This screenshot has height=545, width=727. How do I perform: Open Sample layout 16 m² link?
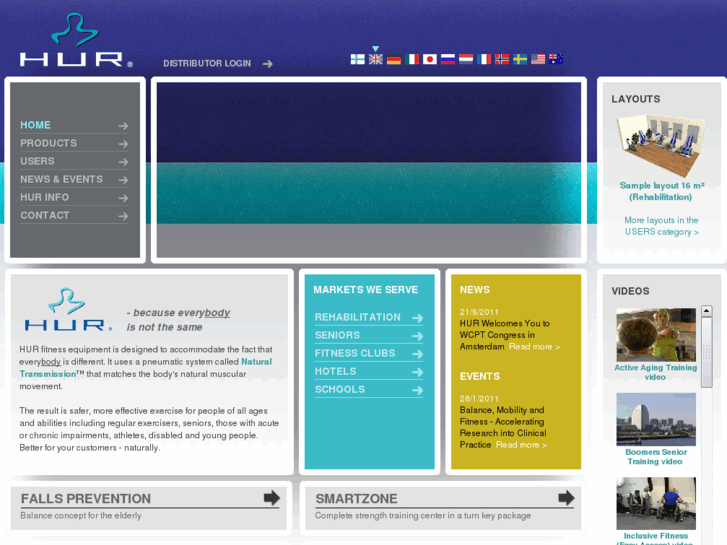pos(662,191)
